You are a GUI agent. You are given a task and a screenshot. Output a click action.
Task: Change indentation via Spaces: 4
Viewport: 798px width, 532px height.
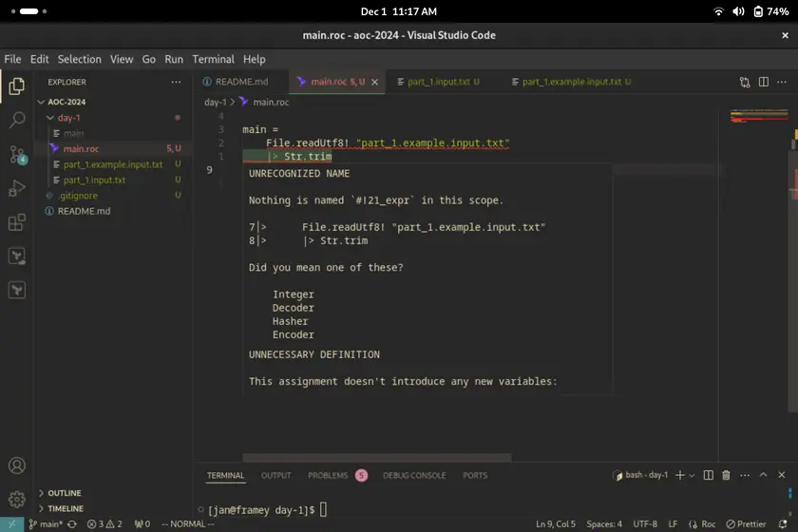pos(604,523)
